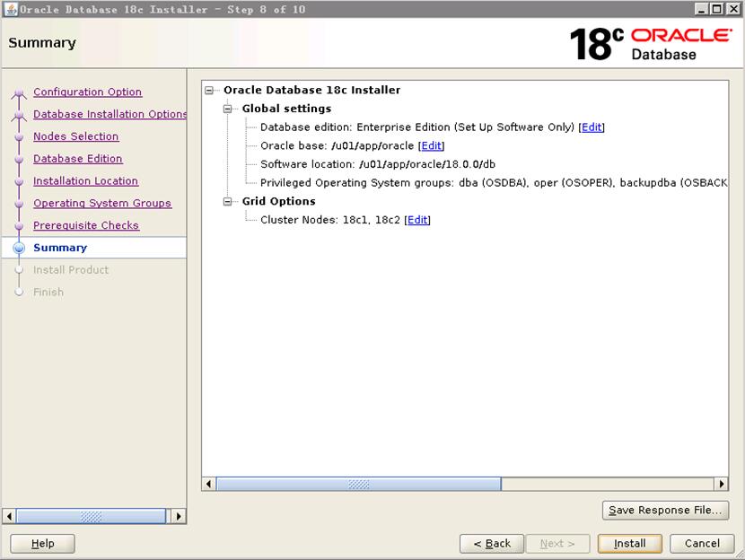This screenshot has height=560, width=745.
Task: Click the Save Response File button
Action: click(x=665, y=510)
